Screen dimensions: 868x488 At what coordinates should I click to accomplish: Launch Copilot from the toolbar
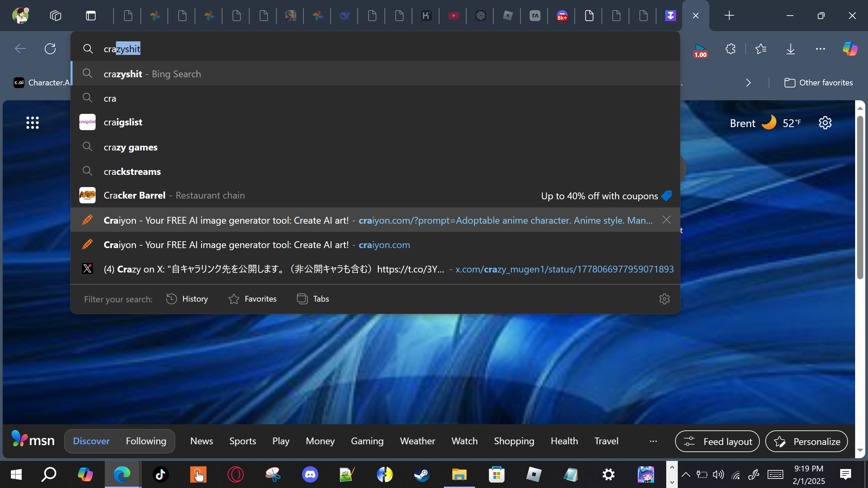pos(850,49)
